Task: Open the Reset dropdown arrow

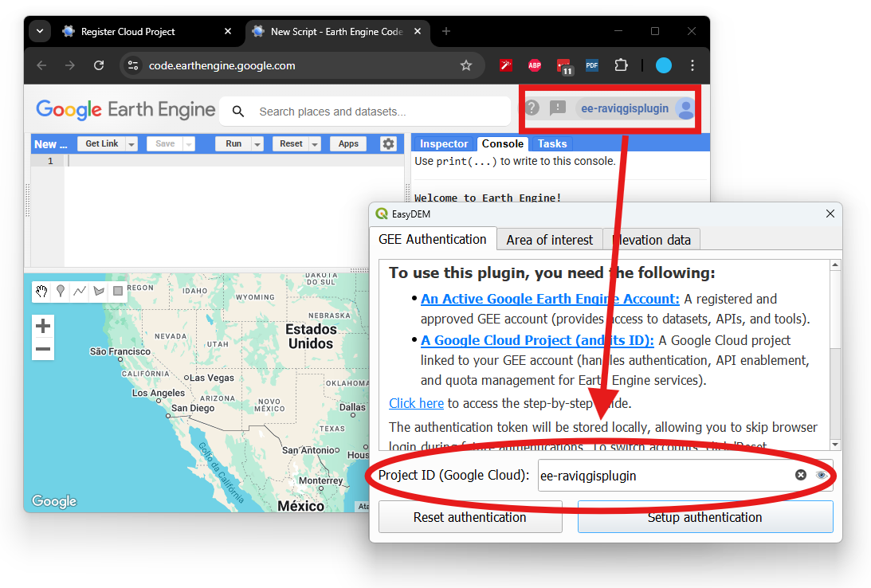Action: point(316,144)
